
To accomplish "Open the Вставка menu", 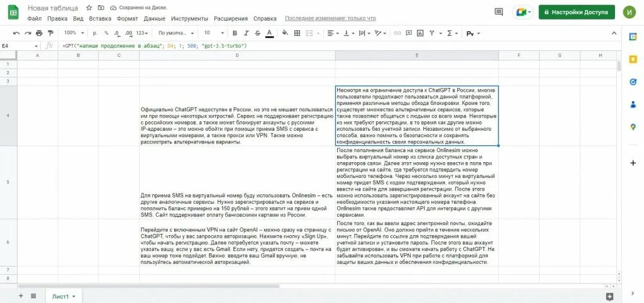I will (x=100, y=18).
